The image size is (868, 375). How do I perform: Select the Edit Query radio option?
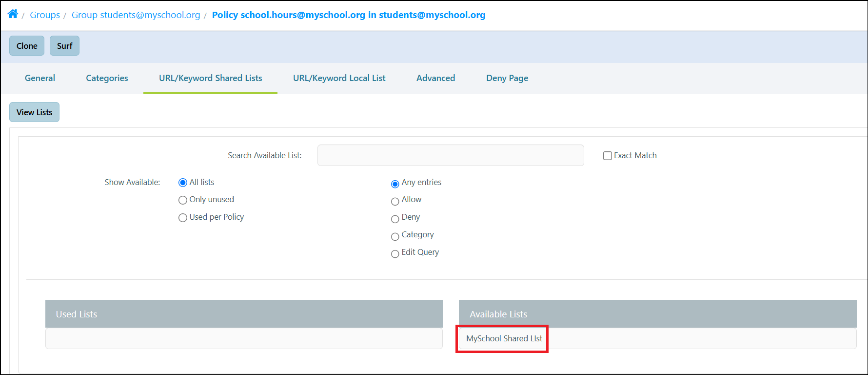(395, 254)
